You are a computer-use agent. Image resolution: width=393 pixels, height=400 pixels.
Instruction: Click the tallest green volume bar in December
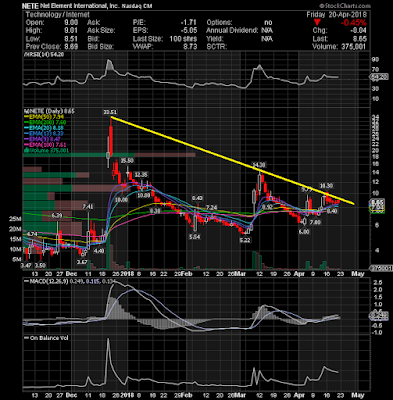click(108, 250)
